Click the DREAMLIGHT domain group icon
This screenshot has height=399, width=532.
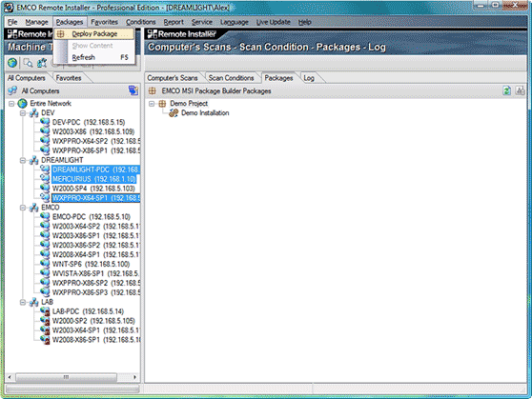[x=33, y=160]
